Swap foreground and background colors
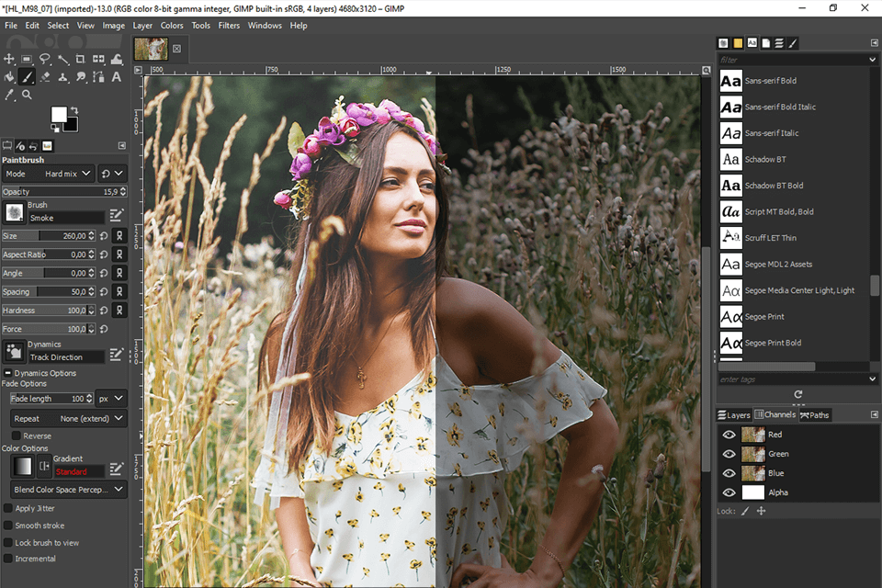The image size is (882, 588). pyautogui.click(x=76, y=108)
